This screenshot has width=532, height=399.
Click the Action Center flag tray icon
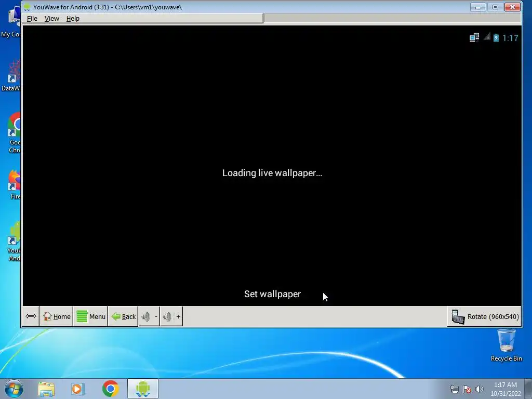pyautogui.click(x=467, y=389)
